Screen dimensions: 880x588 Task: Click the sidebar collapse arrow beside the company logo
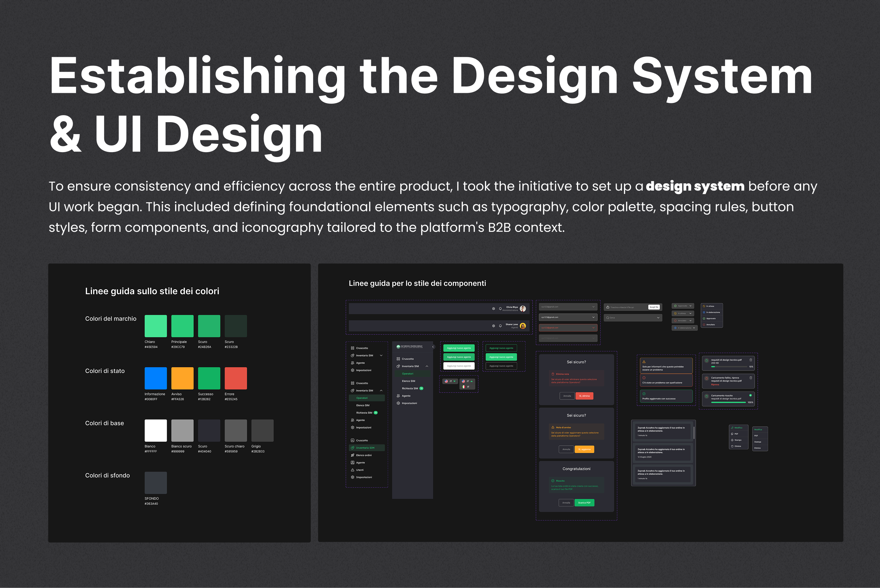(x=433, y=347)
